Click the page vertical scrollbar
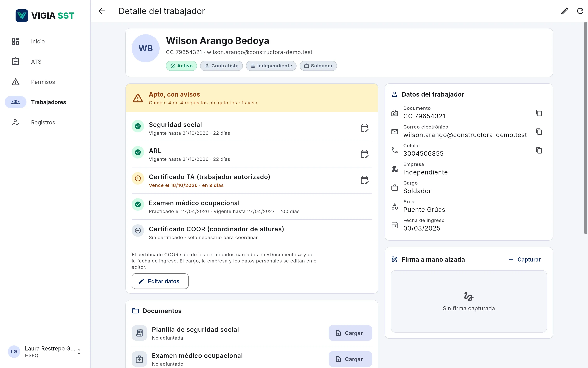Viewport: 588px width, 368px height. click(x=586, y=128)
